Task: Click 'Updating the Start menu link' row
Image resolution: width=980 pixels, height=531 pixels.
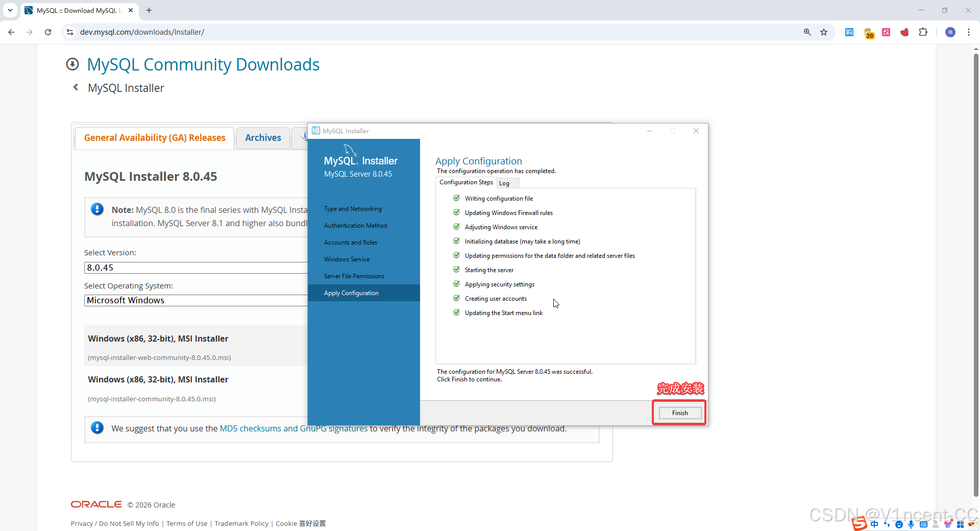Action: click(498, 313)
